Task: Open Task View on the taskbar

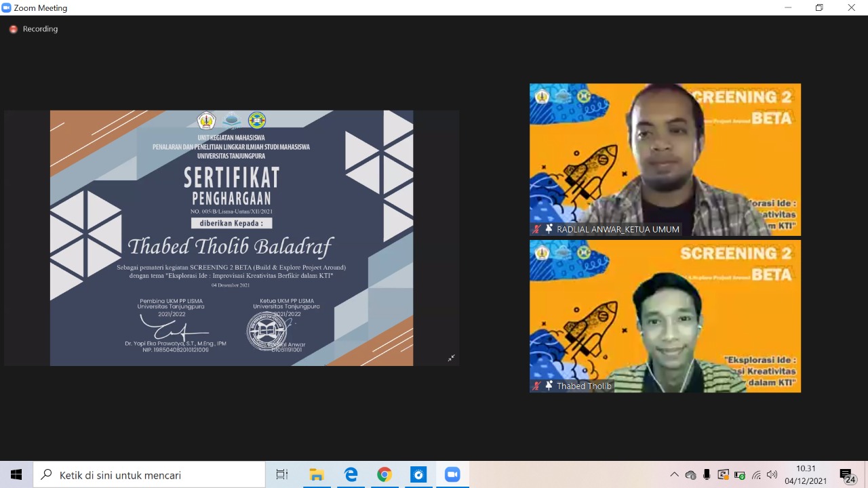Action: [282, 475]
